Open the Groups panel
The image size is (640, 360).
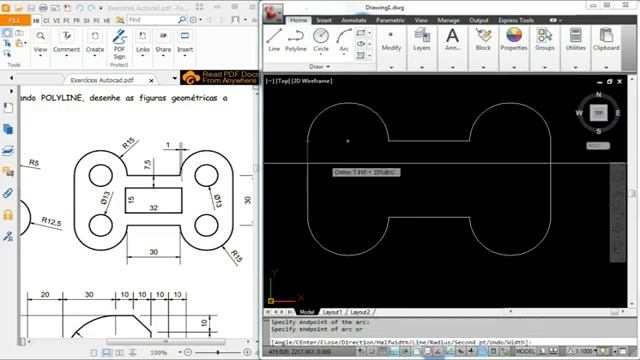click(545, 40)
